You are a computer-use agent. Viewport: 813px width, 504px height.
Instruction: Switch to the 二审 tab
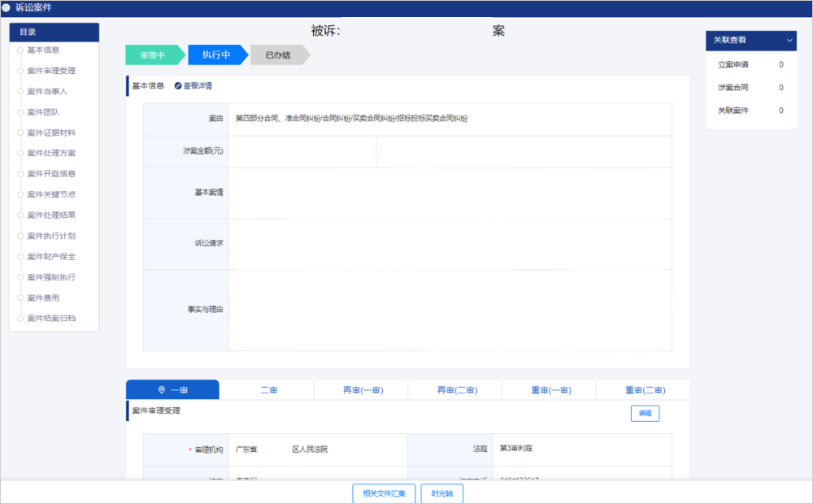point(268,390)
